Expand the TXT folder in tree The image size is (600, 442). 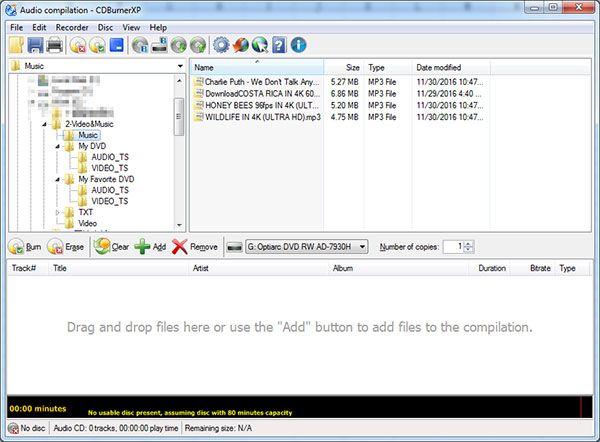pyautogui.click(x=57, y=212)
